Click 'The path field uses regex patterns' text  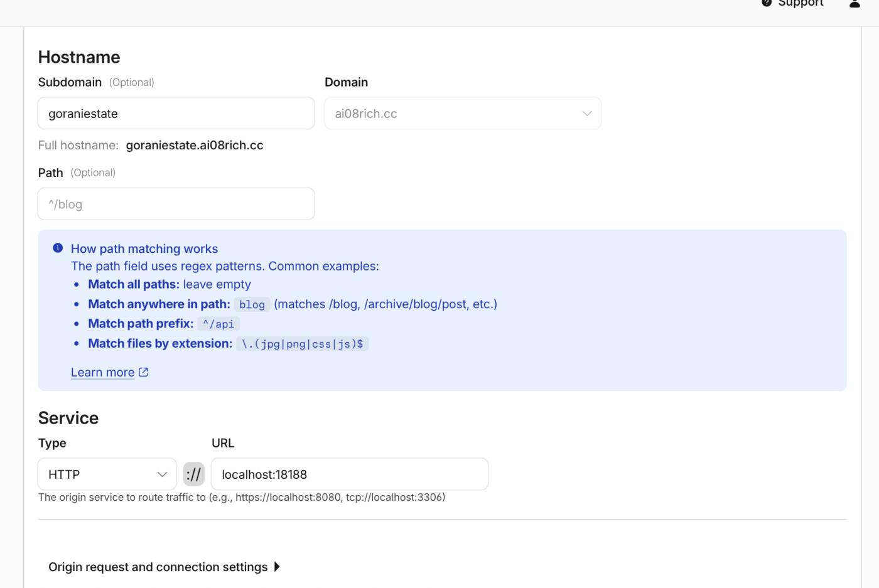pos(225,266)
